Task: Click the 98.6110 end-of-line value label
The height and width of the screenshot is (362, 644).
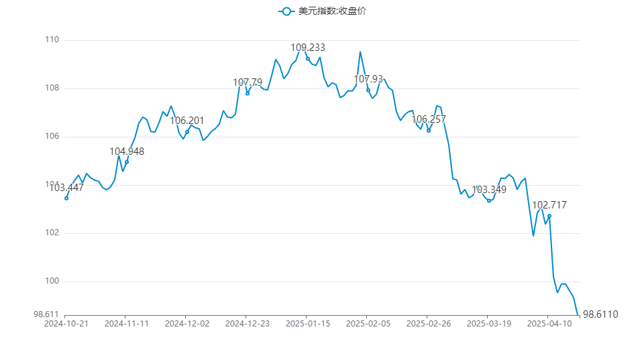Action: [x=599, y=314]
